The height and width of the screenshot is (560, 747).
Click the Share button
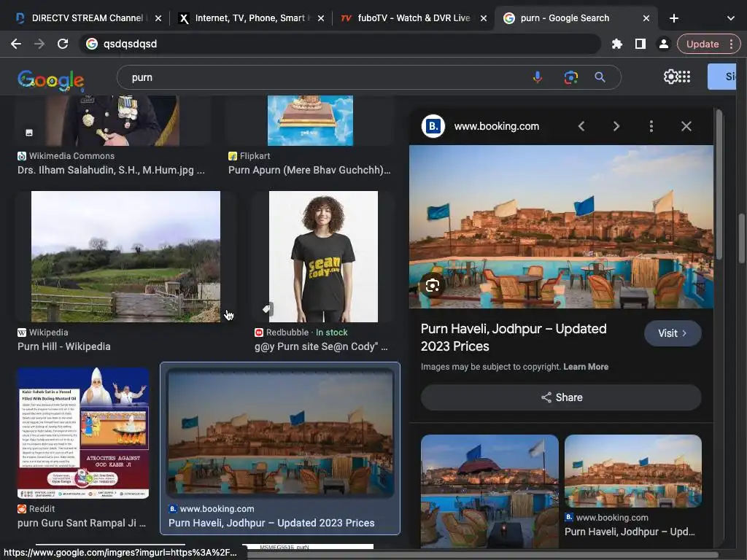tap(561, 397)
